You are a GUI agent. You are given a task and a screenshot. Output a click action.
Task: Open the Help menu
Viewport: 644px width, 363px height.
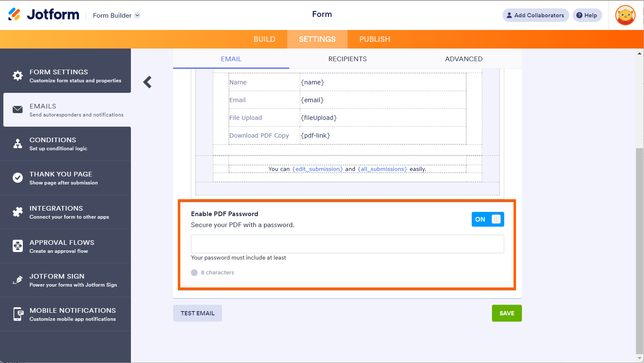click(587, 15)
